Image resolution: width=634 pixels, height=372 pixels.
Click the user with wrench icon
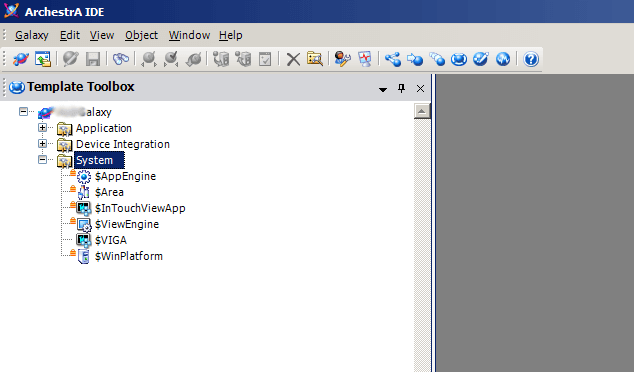(342, 59)
